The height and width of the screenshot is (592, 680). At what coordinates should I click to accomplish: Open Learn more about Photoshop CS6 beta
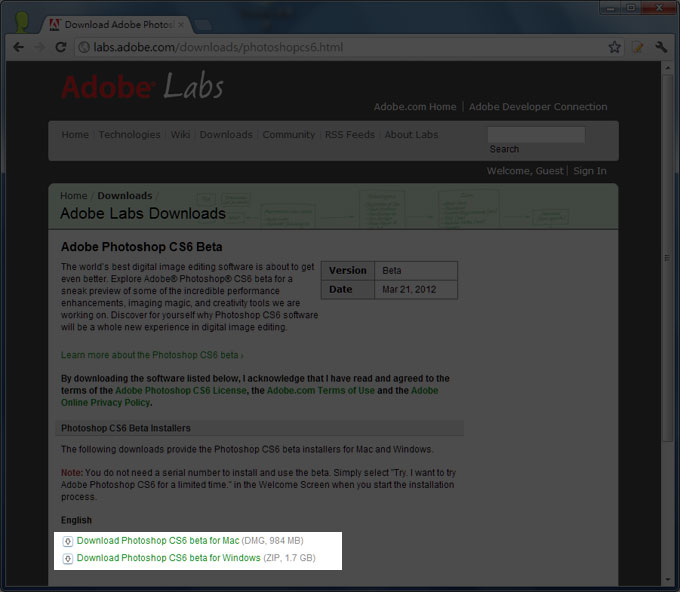[x=152, y=355]
